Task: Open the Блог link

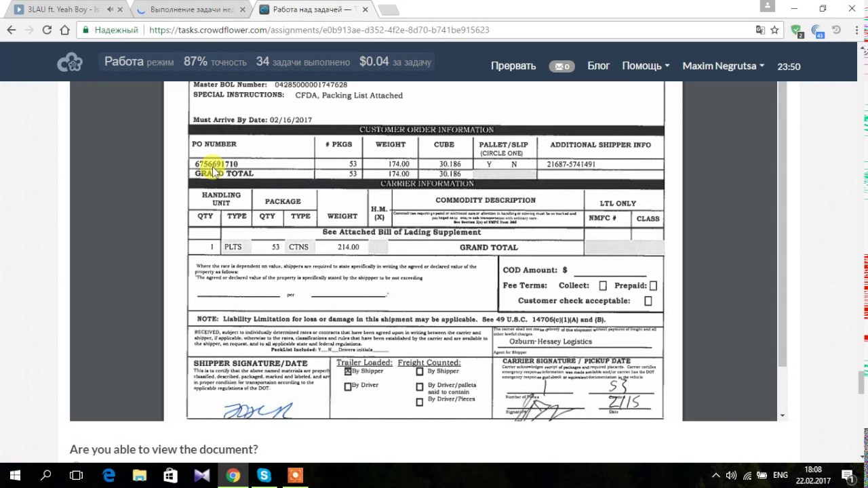Action: 598,66
